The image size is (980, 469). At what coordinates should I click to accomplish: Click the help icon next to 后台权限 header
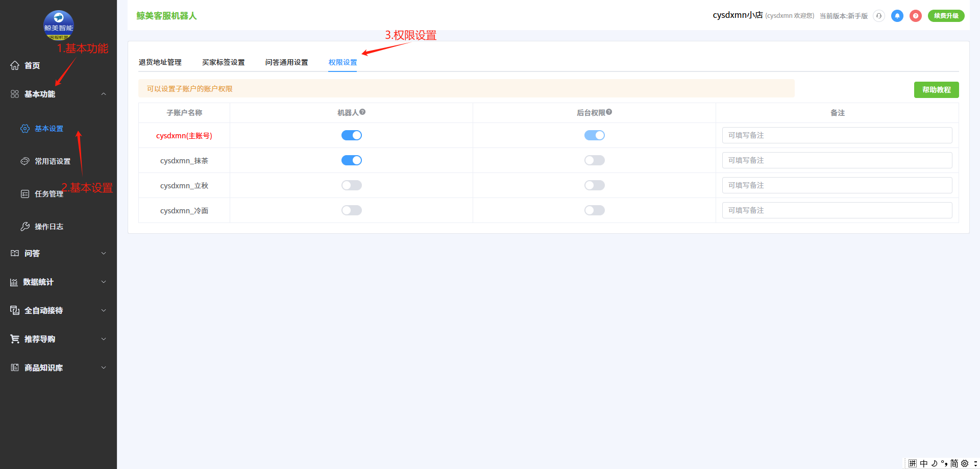pyautogui.click(x=609, y=112)
